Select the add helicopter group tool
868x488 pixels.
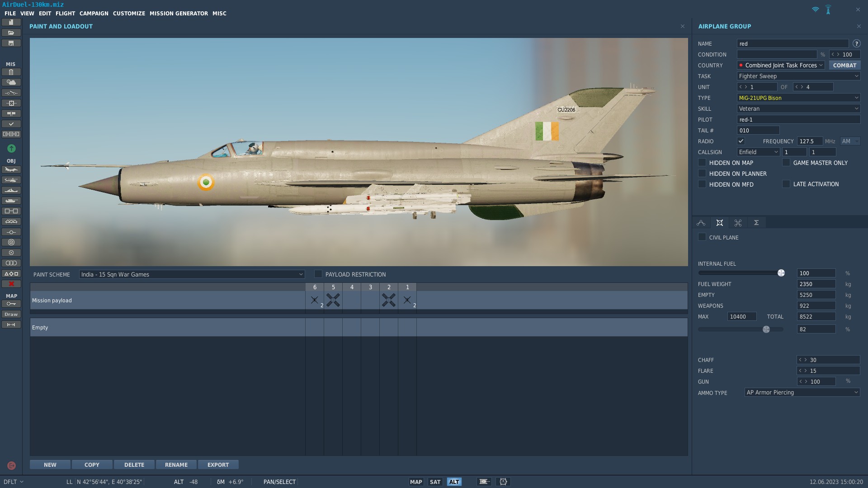click(x=11, y=180)
